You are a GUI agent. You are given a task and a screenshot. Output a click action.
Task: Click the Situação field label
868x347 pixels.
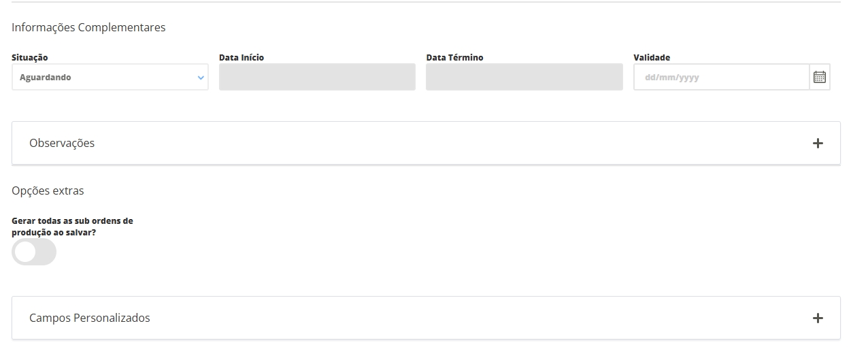tap(30, 58)
